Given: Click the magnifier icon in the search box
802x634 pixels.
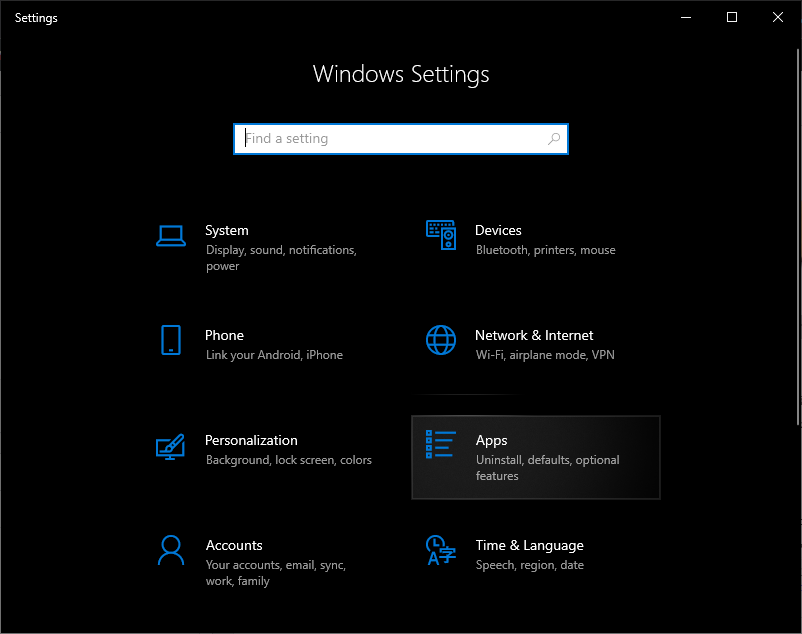Looking at the screenshot, I should click(554, 139).
